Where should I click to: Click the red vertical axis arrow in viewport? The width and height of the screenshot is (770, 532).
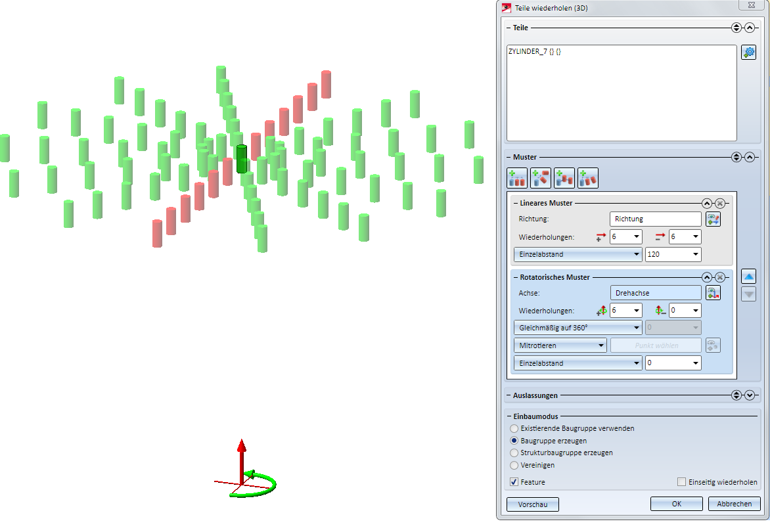pos(241,461)
